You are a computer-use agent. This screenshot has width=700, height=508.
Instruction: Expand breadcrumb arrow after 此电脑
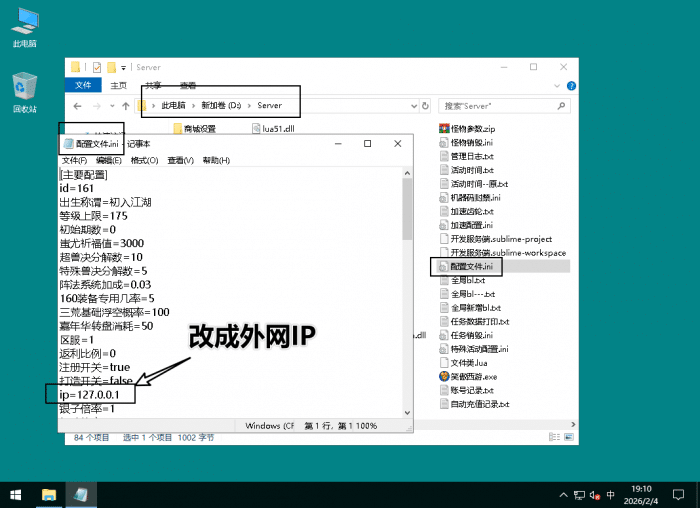193,106
